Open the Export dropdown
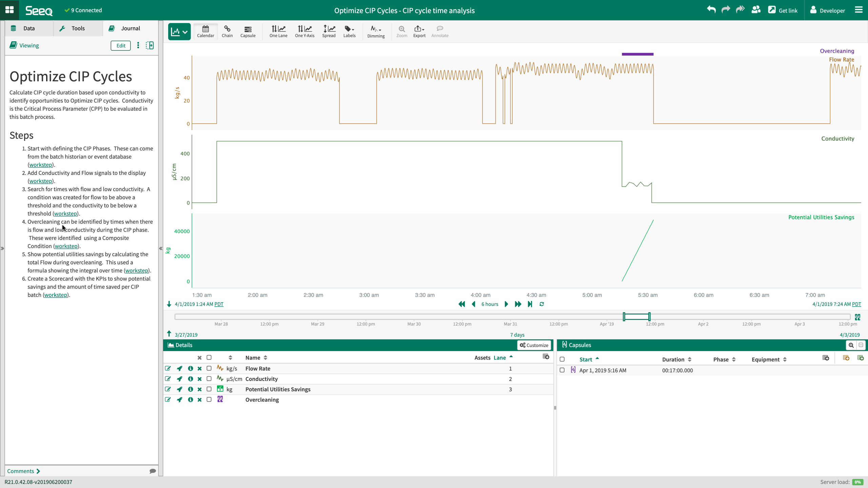Screen dimensions: 868x488 pyautogui.click(x=419, y=32)
